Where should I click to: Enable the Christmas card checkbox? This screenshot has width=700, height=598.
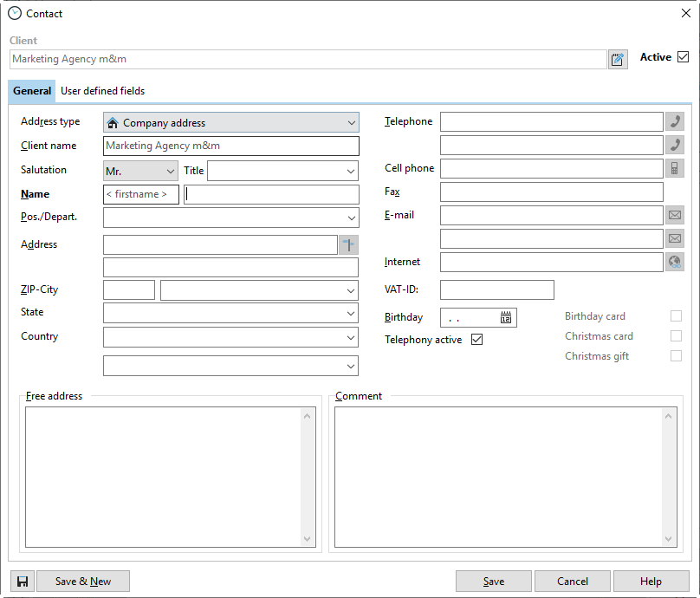pos(676,336)
